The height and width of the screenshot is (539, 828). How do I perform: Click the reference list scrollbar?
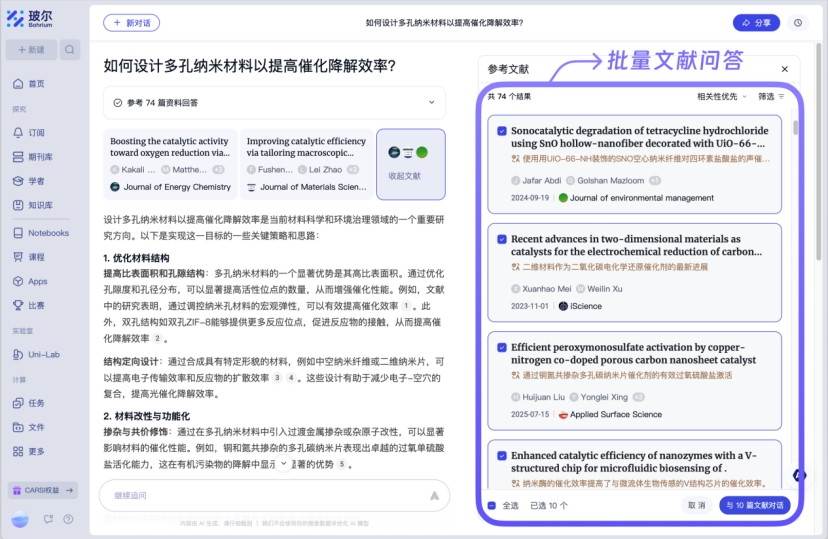pos(795,130)
